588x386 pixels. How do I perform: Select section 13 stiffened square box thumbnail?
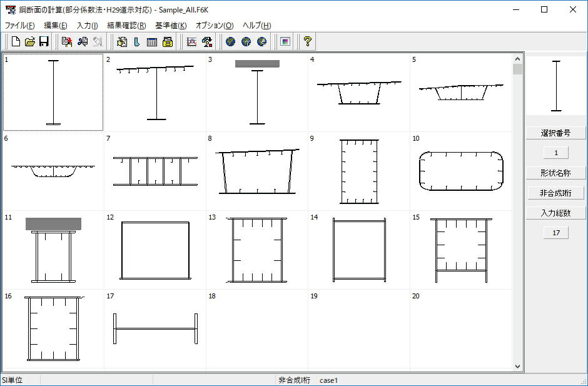[x=257, y=250]
